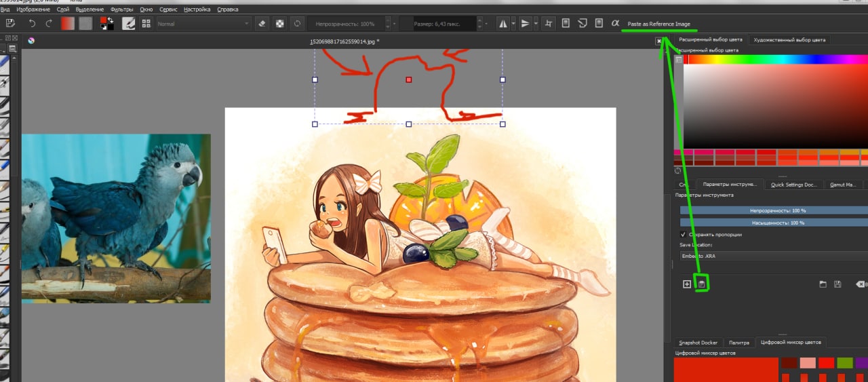Click the Krita icon above the canvas
868x382 pixels.
tap(31, 41)
